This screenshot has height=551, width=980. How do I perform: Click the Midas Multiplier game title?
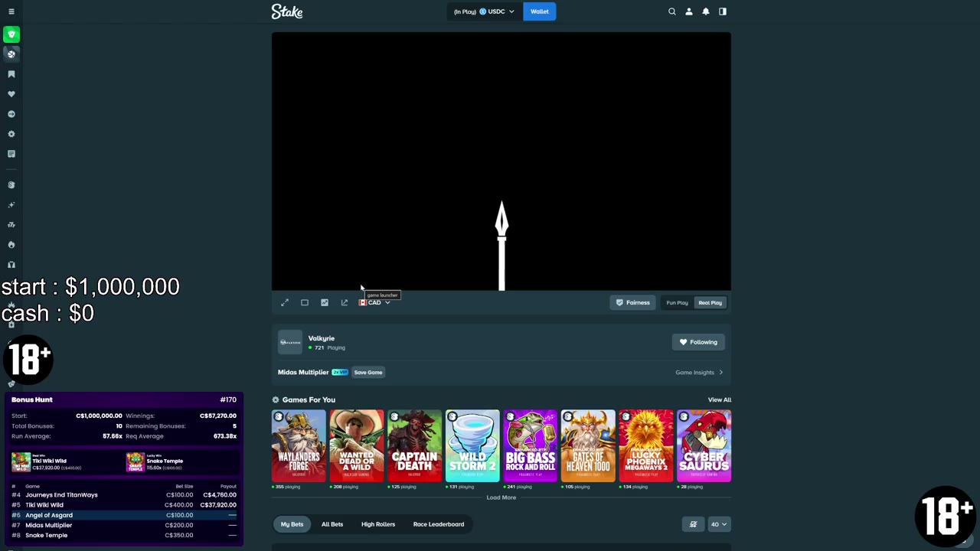tap(303, 373)
